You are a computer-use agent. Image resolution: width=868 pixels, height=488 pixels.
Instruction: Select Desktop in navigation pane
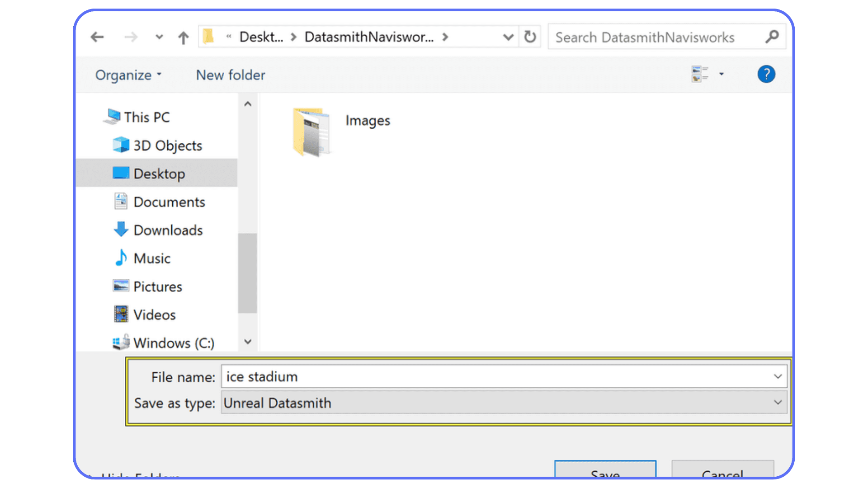156,174
